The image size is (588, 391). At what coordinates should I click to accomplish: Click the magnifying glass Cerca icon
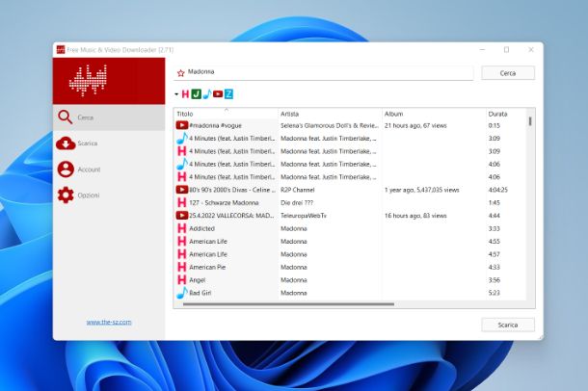pyautogui.click(x=66, y=117)
